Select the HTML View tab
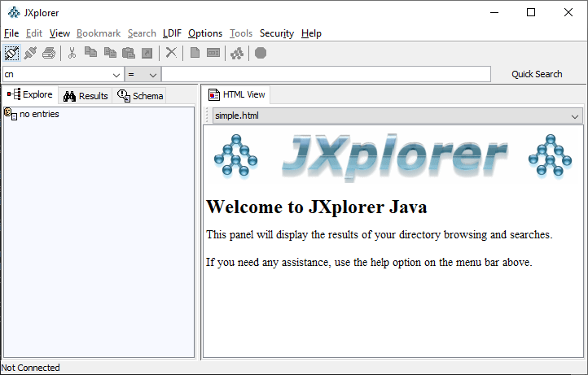The width and height of the screenshot is (588, 375). pyautogui.click(x=236, y=94)
